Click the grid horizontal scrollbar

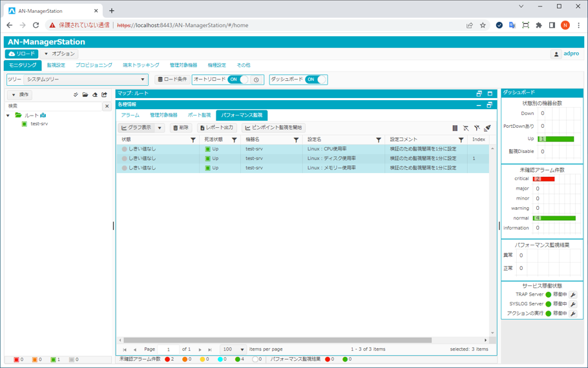tap(277, 340)
